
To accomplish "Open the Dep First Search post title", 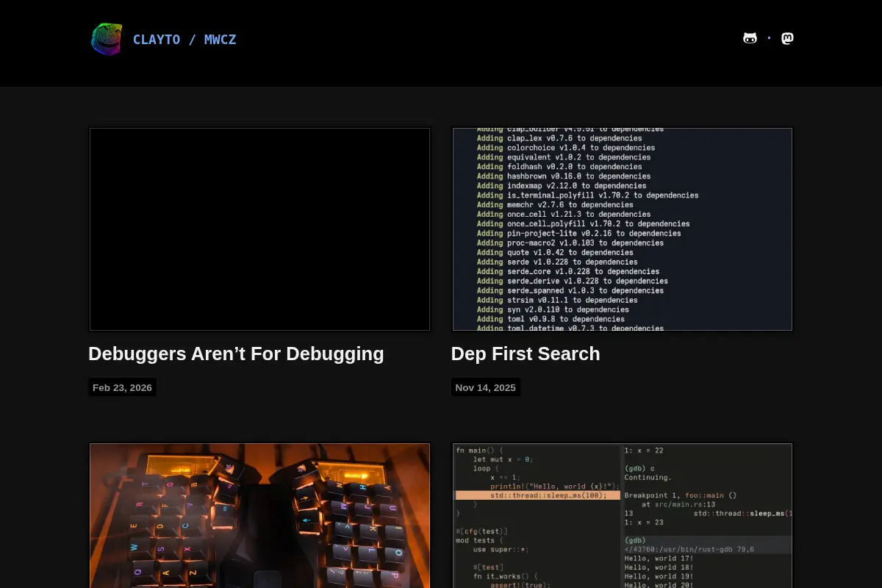I will [x=526, y=354].
